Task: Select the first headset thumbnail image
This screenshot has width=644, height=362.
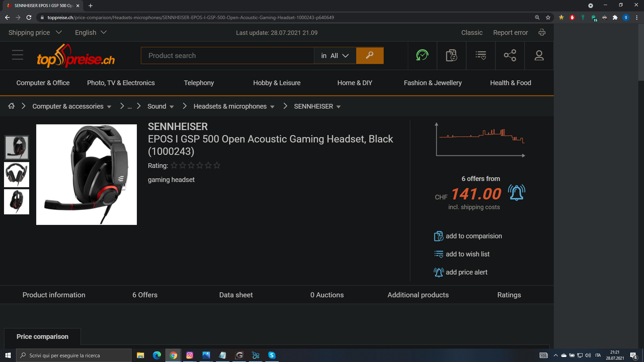Action: pyautogui.click(x=16, y=147)
